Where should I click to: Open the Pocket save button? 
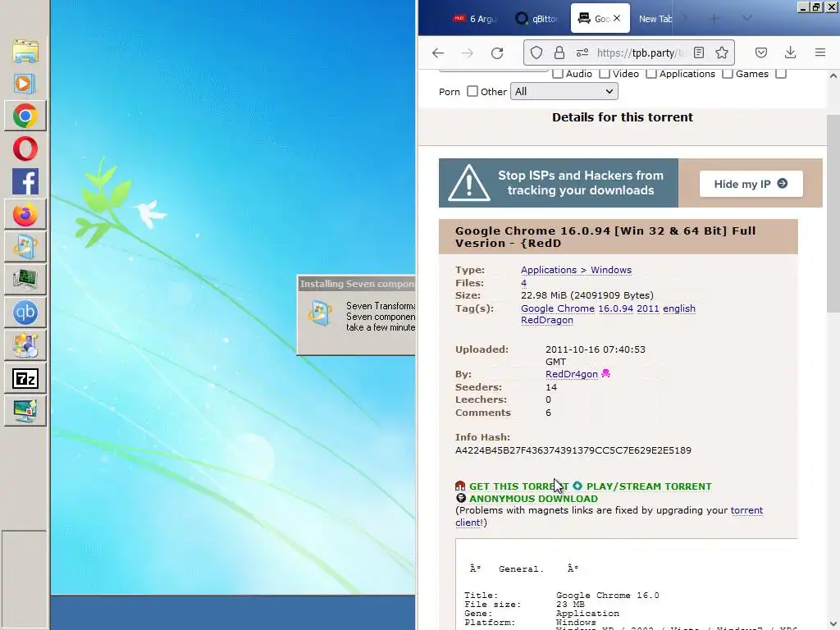(x=760, y=52)
